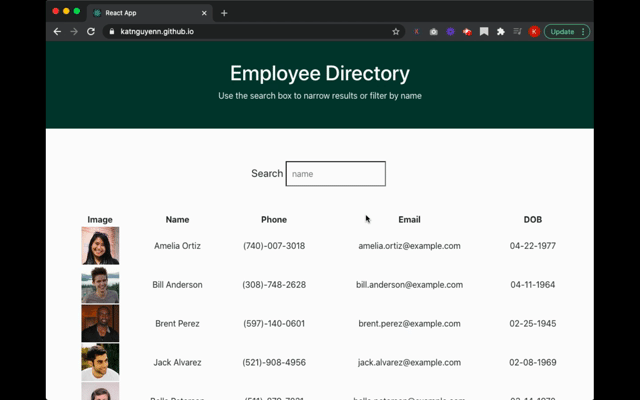This screenshot has width=640, height=400.
Task: Bookmark this page with star icon
Action: click(396, 31)
